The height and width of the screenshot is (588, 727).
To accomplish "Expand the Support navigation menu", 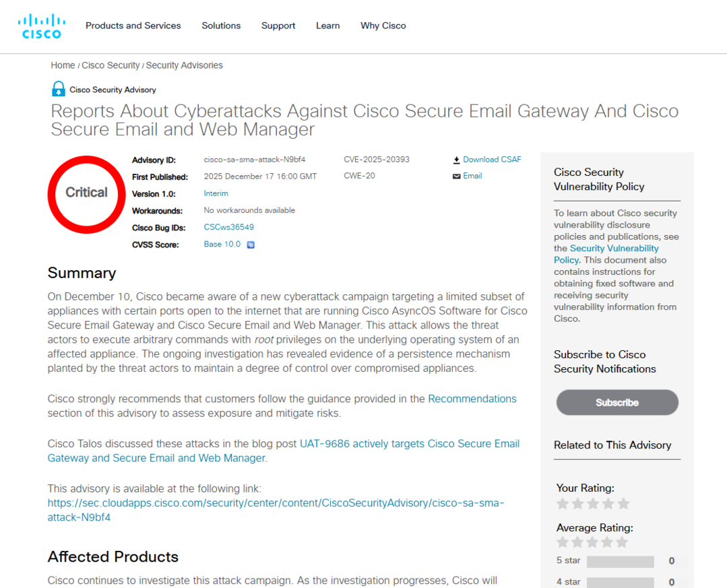I will [278, 26].
